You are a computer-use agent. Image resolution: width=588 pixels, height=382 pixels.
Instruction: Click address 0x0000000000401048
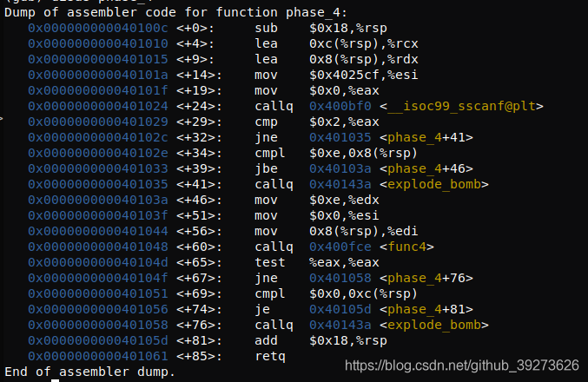[98, 247]
